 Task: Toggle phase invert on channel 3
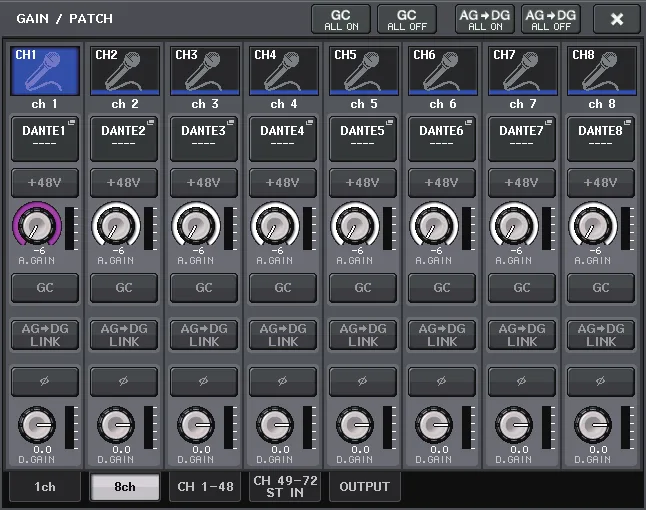(x=204, y=382)
